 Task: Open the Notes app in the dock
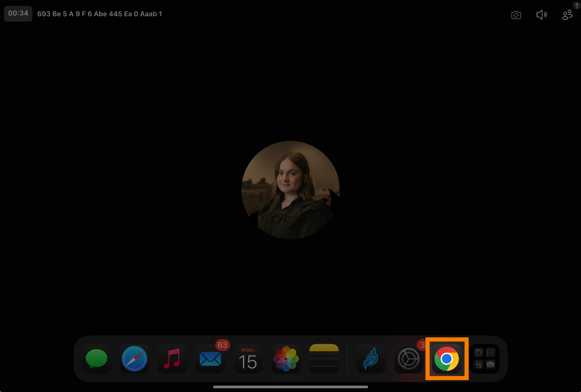[324, 359]
